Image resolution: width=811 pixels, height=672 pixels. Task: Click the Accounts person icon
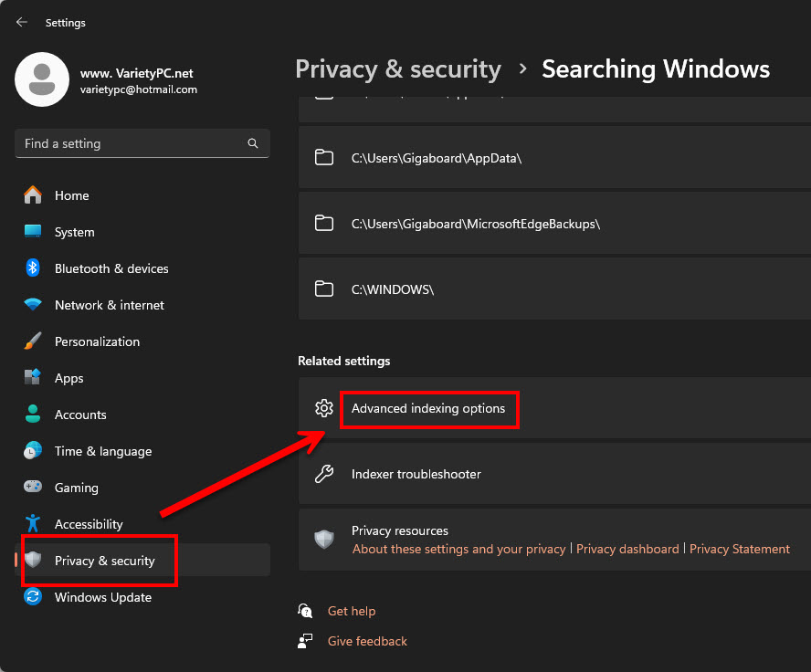point(33,414)
